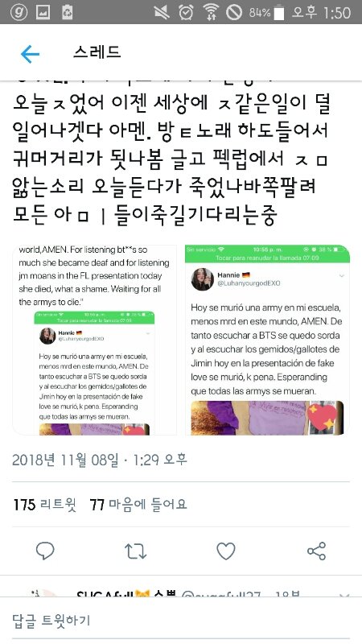Open the left attached tweet image

(95, 340)
